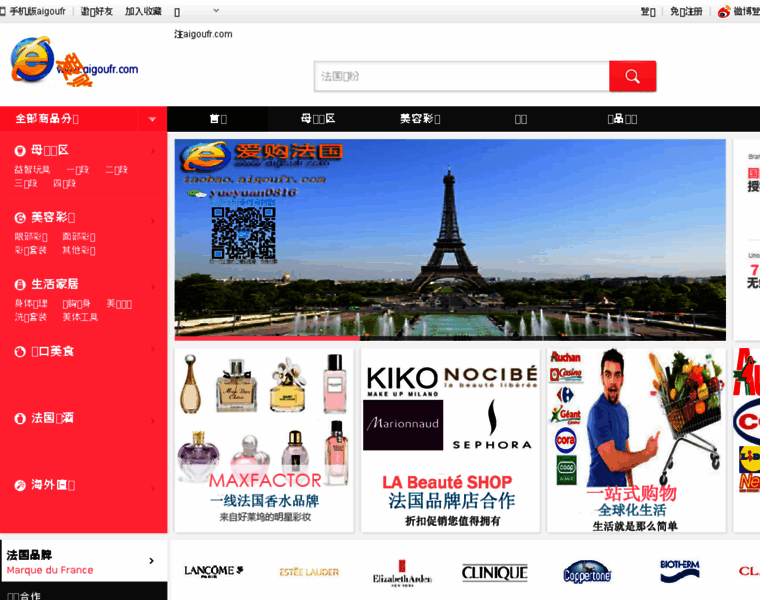
Task: Click the 加入收藏 link
Action: (x=143, y=11)
